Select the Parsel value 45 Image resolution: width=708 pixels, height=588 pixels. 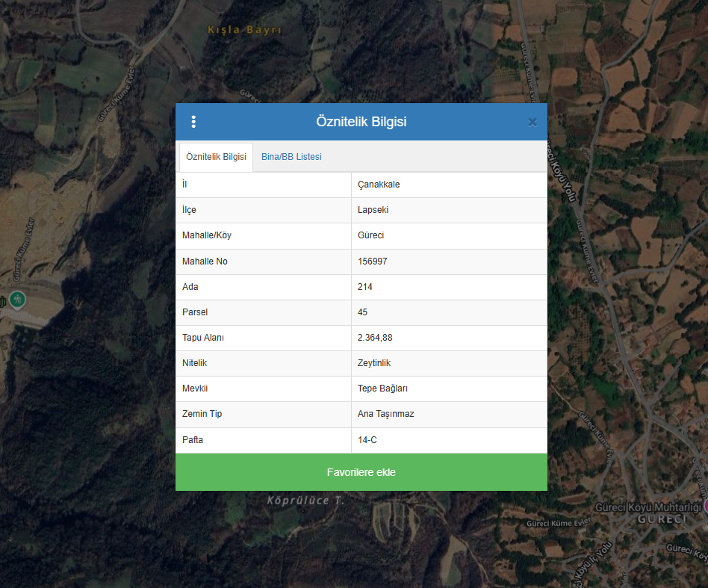pyautogui.click(x=363, y=312)
